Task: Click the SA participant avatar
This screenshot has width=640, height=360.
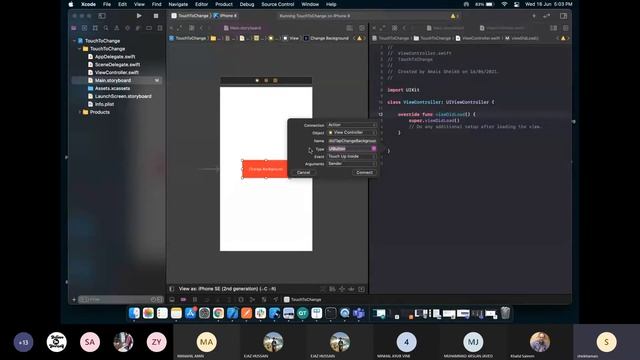Action: 90,342
